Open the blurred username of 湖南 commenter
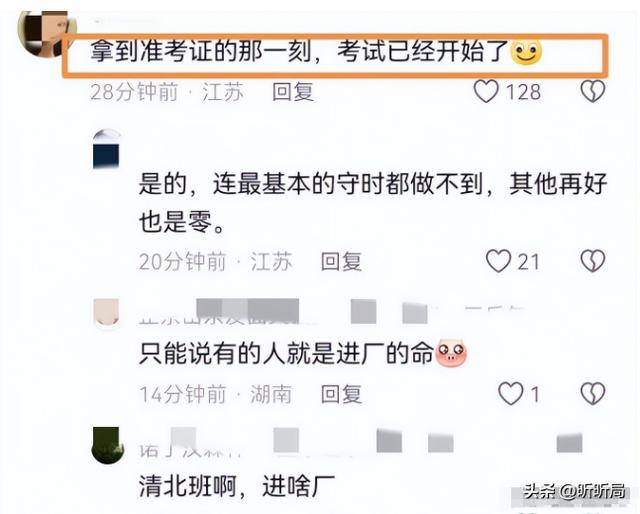The image size is (640, 514). tap(331, 312)
